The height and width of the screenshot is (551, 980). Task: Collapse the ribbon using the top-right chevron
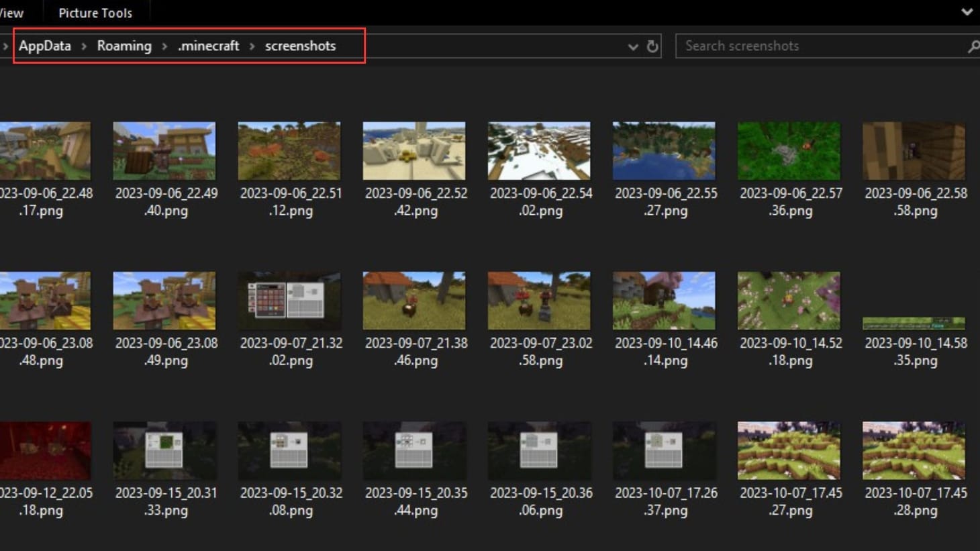tap(967, 11)
